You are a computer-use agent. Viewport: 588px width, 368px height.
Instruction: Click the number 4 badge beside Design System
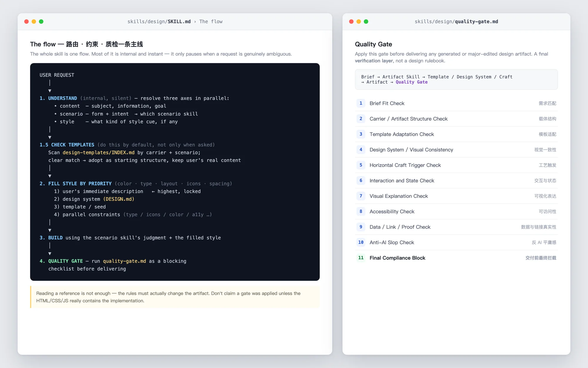361,150
